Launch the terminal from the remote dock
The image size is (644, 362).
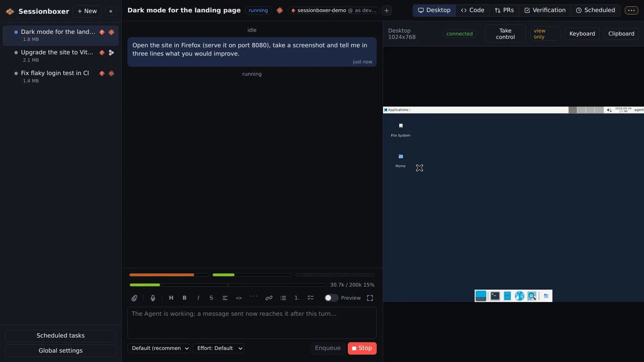point(495,296)
